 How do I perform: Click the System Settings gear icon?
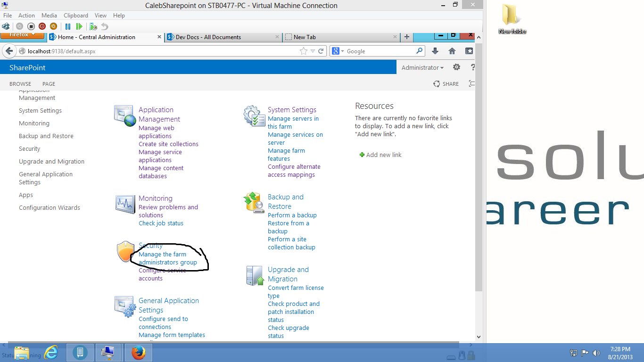coord(254,116)
